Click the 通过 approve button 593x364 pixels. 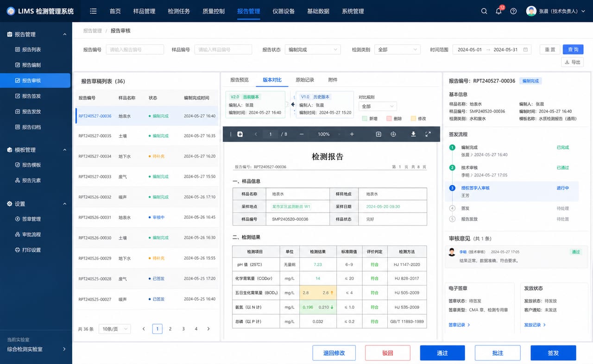point(442,353)
